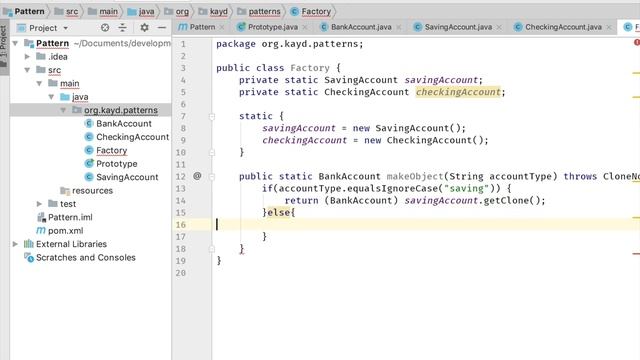The height and width of the screenshot is (360, 640).
Task: Fold the static block at line 7
Action: click(212, 117)
